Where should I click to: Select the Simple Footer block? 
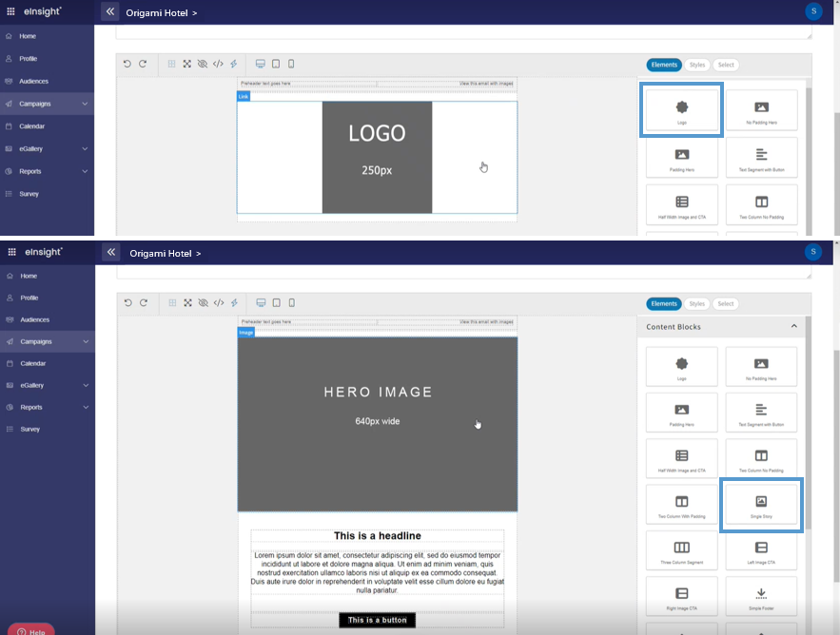761,596
